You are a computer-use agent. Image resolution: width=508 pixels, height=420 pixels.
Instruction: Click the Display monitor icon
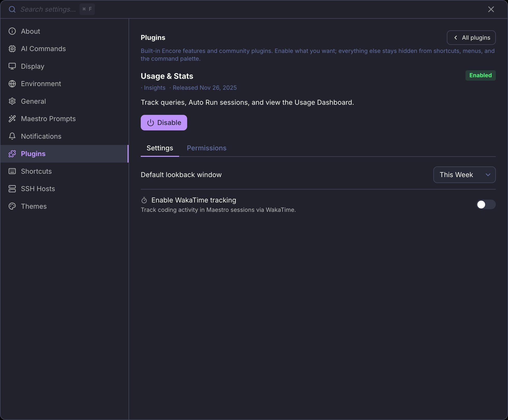12,66
